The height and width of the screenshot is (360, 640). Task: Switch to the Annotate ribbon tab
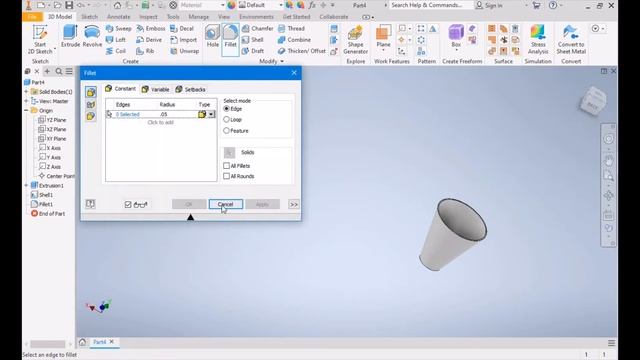(118, 17)
